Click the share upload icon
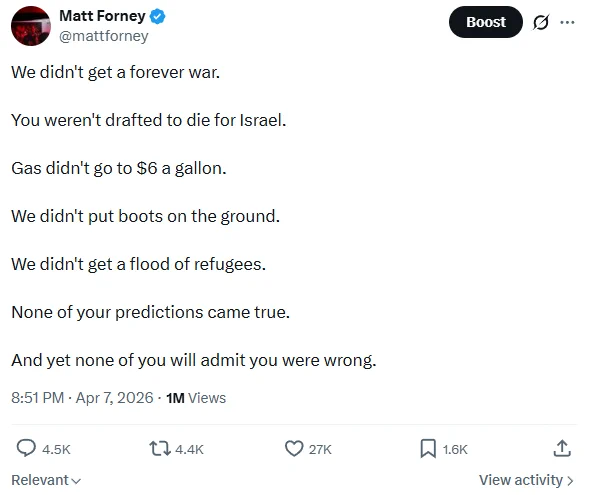Viewport: 589px width, 495px height. point(562,448)
